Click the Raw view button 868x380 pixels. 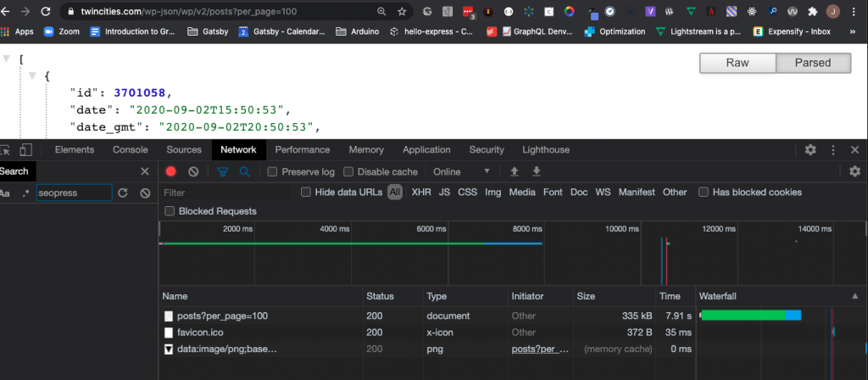pyautogui.click(x=737, y=64)
